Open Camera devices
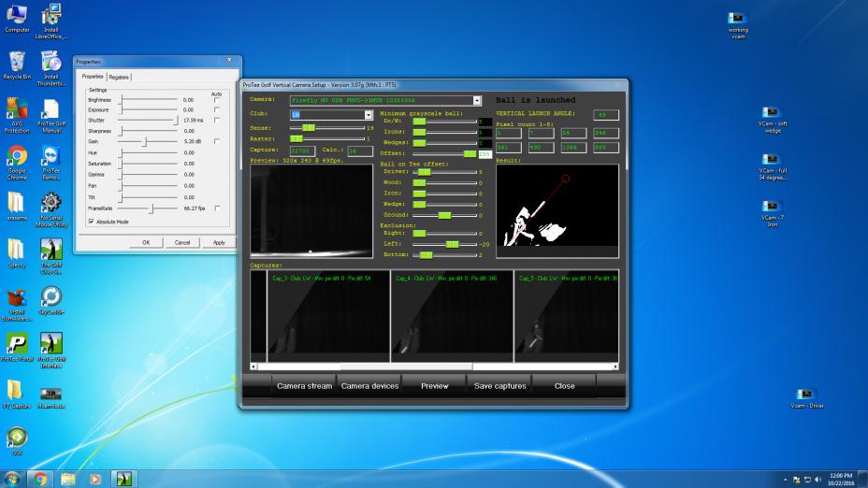Viewport: 868px width, 488px height. 369,386
